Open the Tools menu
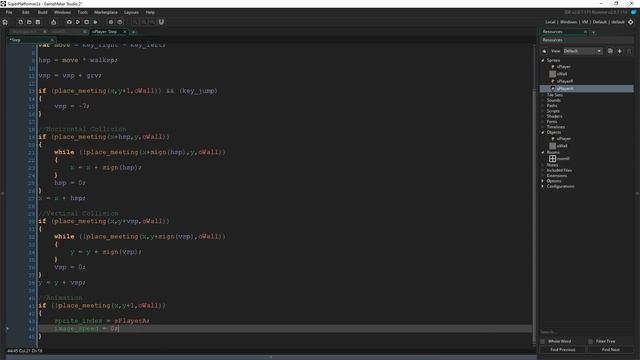 82,12
